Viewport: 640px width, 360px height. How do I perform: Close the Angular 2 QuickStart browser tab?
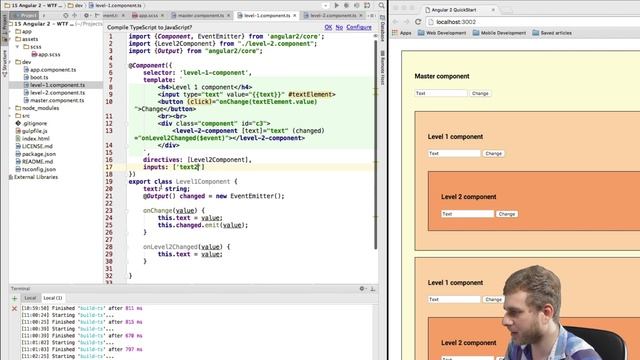point(493,9)
